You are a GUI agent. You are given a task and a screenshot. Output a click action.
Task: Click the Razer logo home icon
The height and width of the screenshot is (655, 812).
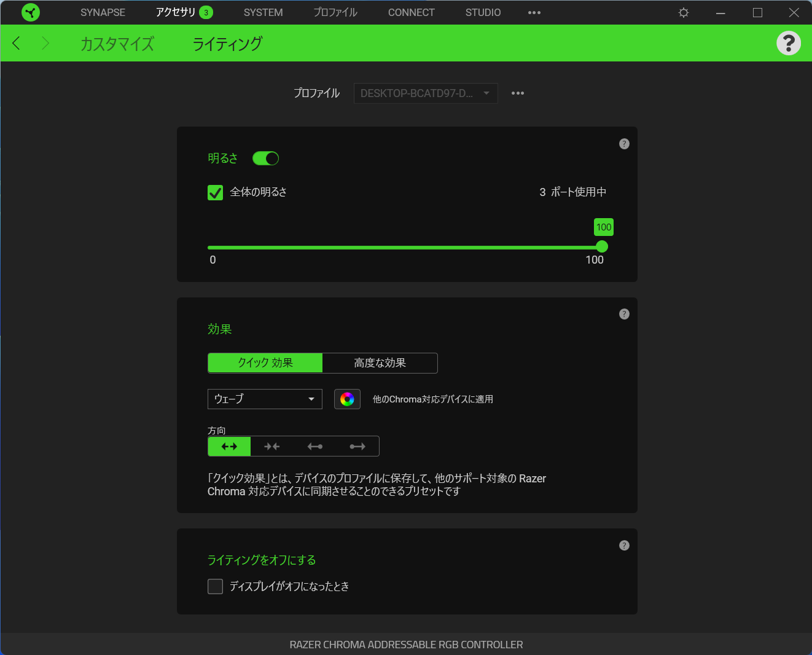(30, 12)
